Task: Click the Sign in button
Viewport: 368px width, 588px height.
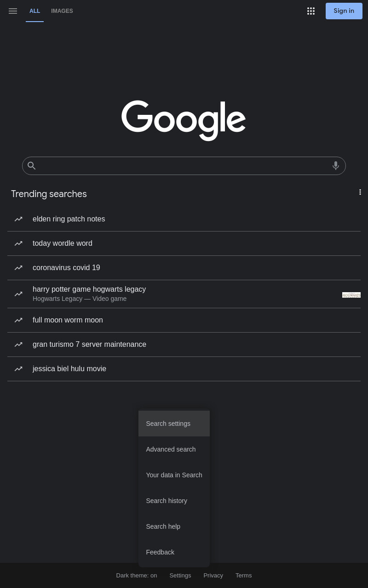Action: point(344,11)
